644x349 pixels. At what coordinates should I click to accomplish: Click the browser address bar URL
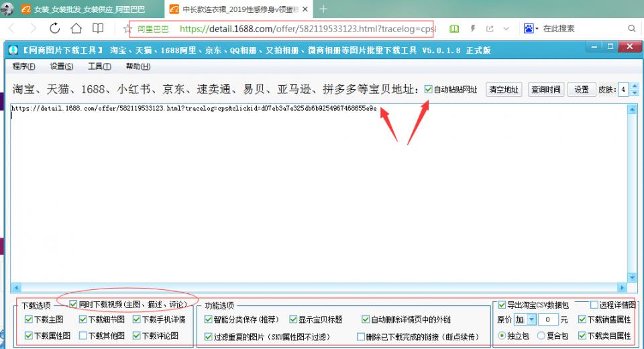pos(307,29)
